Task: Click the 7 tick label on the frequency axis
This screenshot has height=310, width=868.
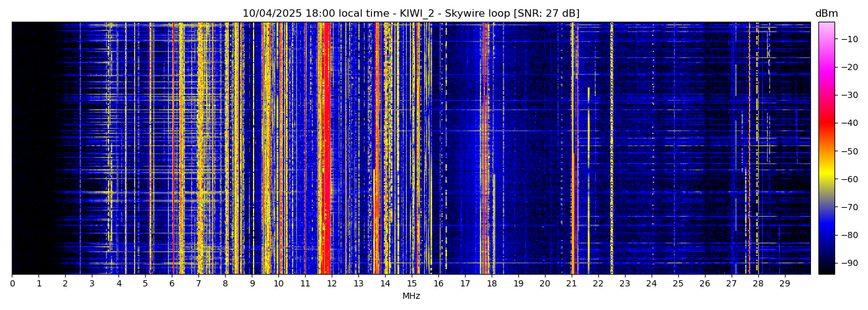Action: pos(198,283)
